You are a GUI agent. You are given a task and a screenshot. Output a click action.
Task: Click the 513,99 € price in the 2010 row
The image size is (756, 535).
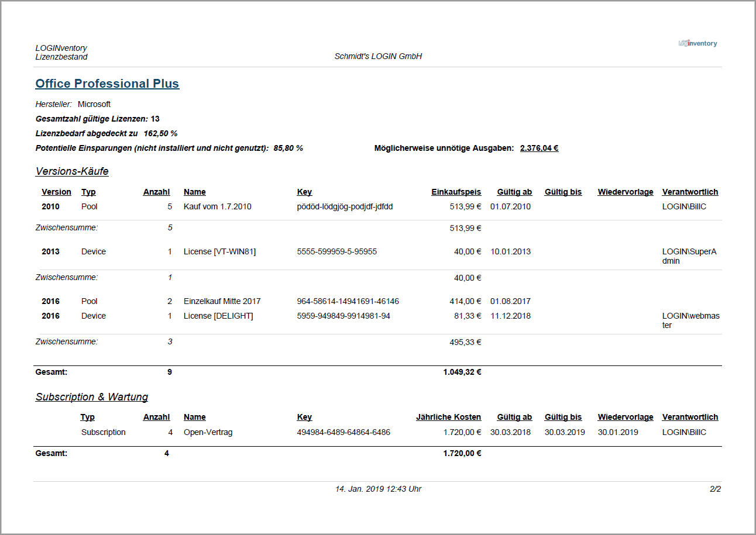tap(465, 206)
